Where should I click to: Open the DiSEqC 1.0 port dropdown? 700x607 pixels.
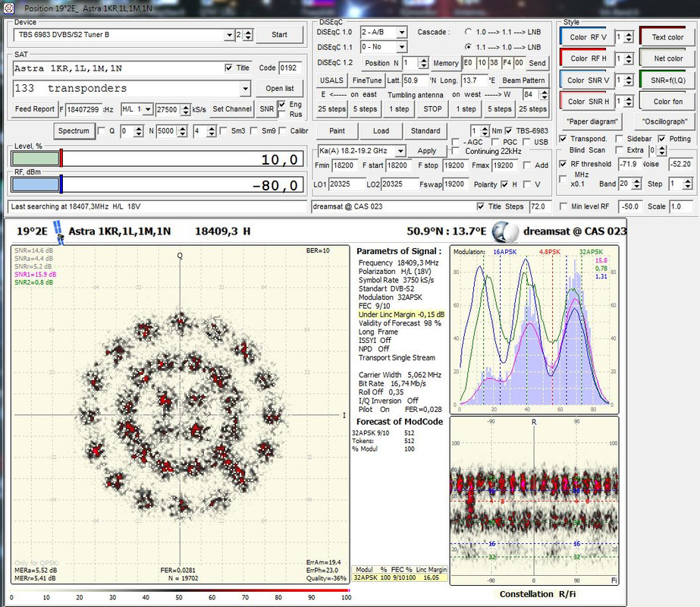coord(402,32)
